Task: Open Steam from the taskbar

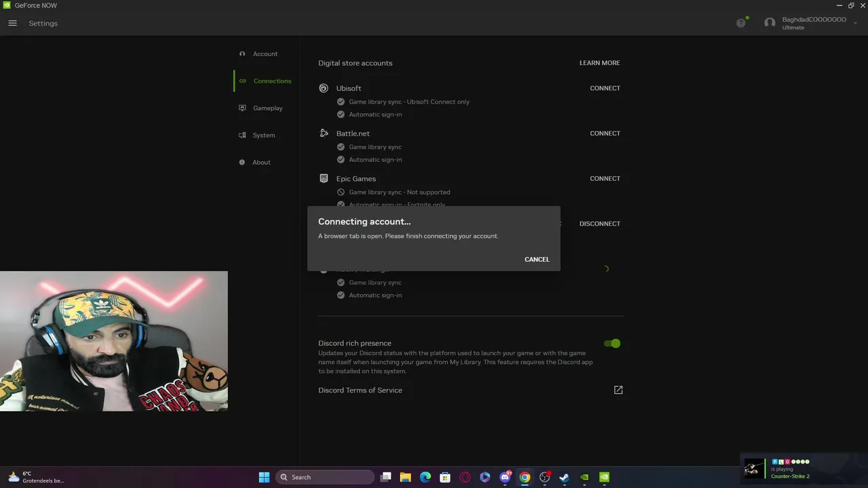Action: click(x=564, y=477)
